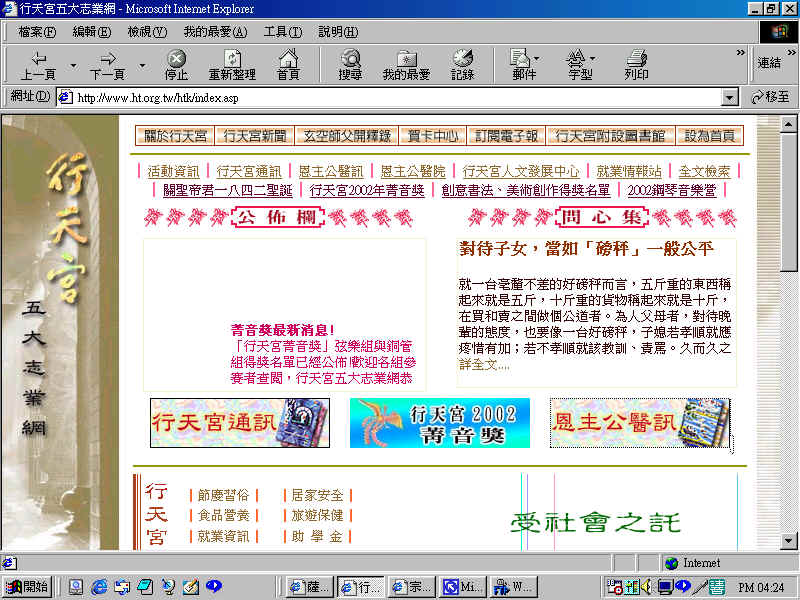Open the Search (搜尋) pane
This screenshot has width=800, height=600.
coord(350,65)
